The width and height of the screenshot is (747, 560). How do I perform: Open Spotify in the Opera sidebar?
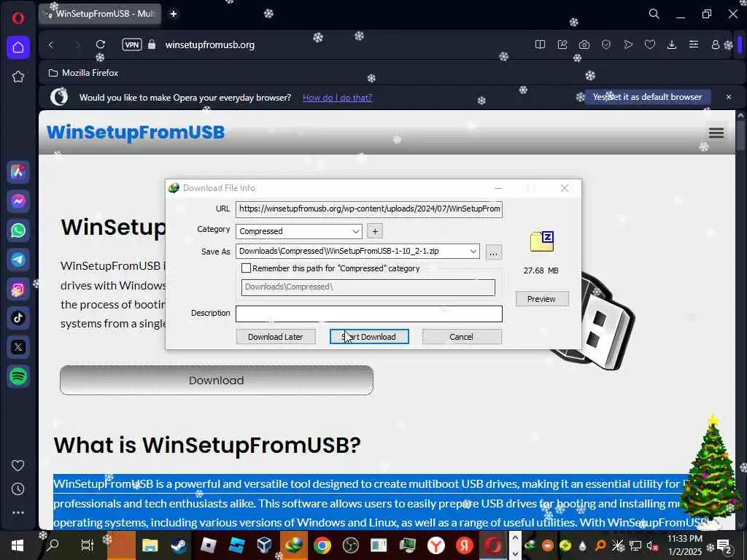click(18, 377)
